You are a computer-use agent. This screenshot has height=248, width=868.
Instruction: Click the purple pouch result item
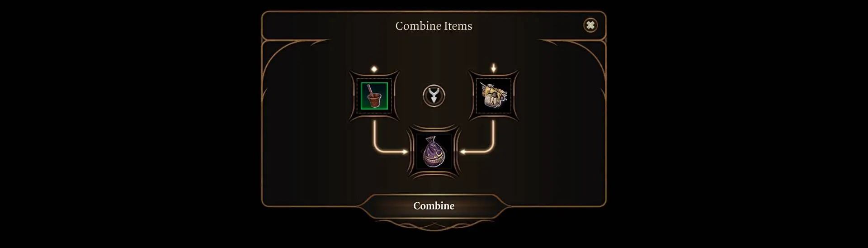[x=434, y=152]
